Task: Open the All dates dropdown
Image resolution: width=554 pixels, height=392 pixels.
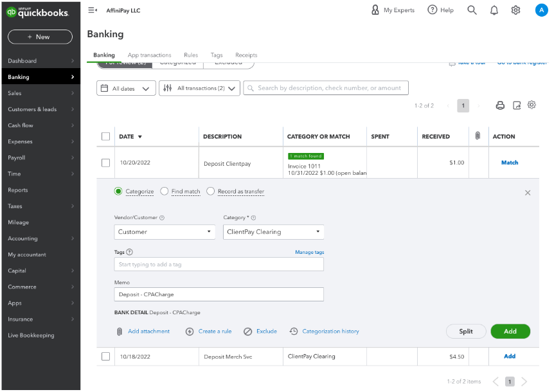Action: pos(126,88)
